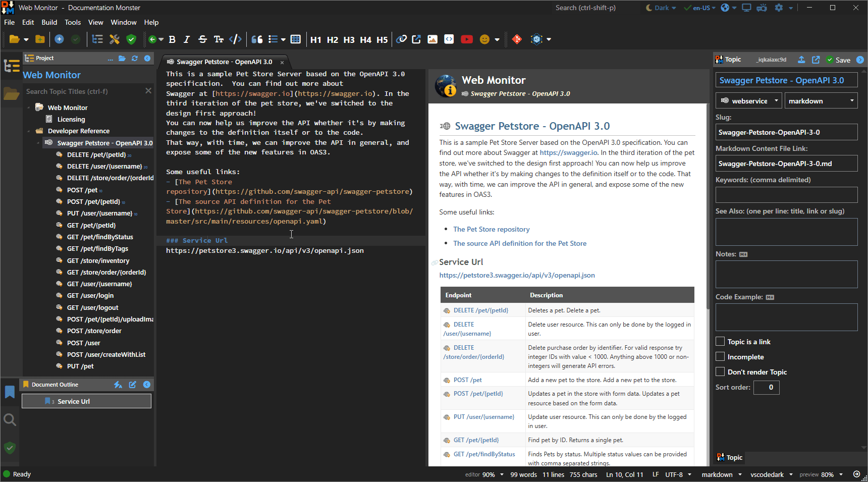The image size is (868, 482).
Task: Click the bookmark icon in left sidebar
Action: 10,392
